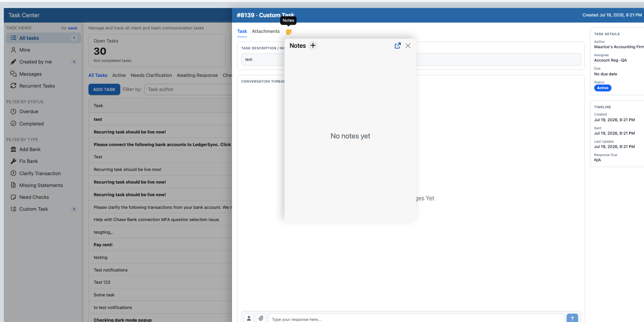Select the Awaiting Response tab

click(197, 75)
